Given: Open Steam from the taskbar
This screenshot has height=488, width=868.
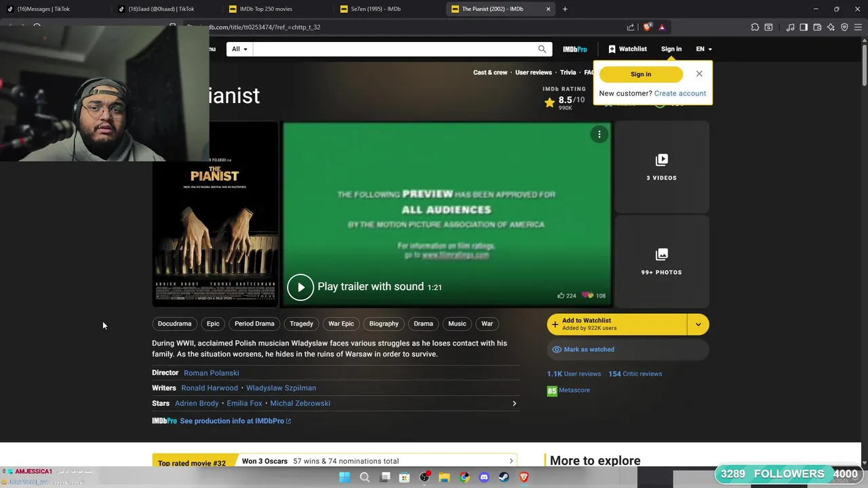Looking at the screenshot, I should click(x=504, y=477).
